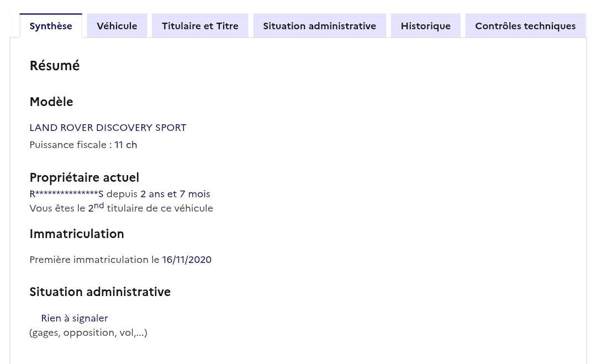596x364 pixels.
Task: Click the Immatriculation section heading
Action: (77, 234)
